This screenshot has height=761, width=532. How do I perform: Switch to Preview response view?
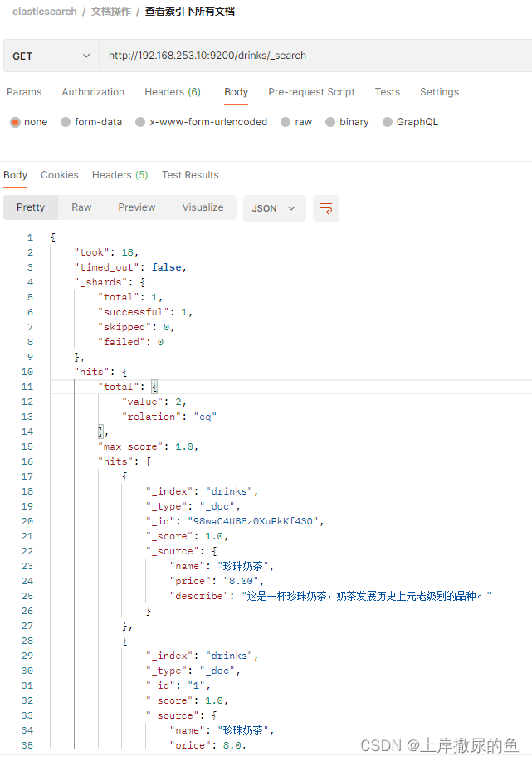(x=137, y=207)
